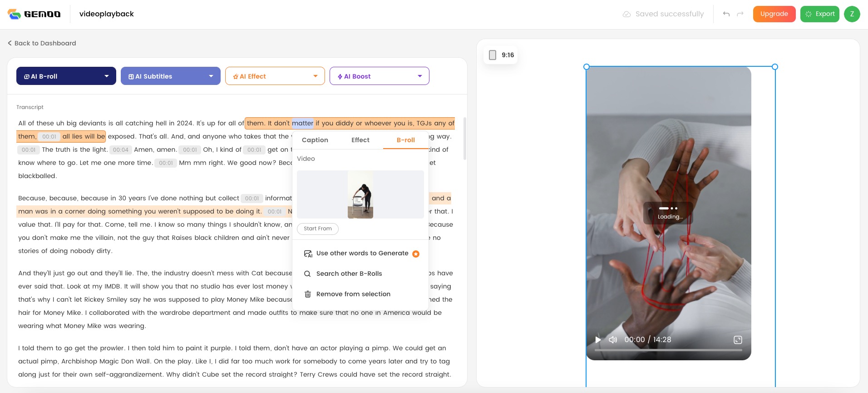Click the top-right crop handle of video frame
868x393 pixels.
click(x=775, y=67)
